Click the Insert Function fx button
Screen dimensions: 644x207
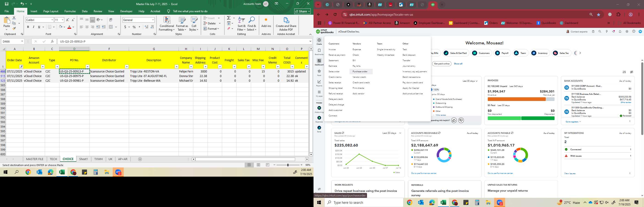click(52, 41)
